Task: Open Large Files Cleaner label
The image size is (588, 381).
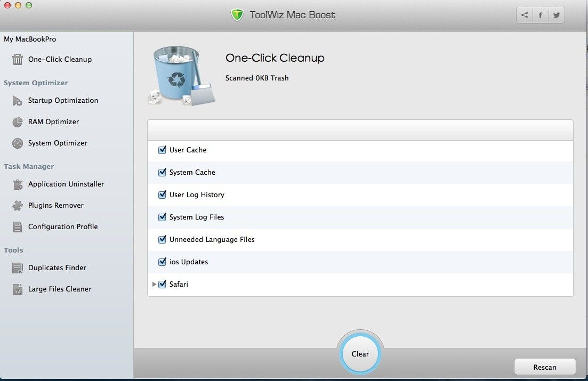Action: pos(60,289)
